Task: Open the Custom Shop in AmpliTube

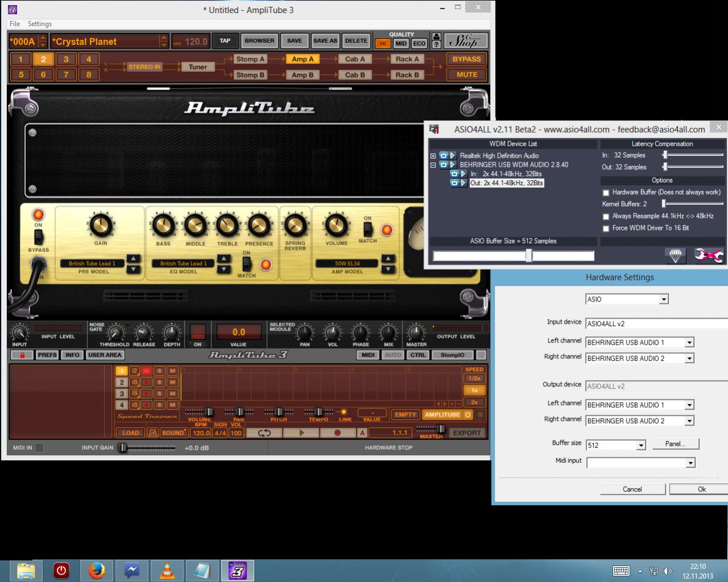Action: click(466, 41)
